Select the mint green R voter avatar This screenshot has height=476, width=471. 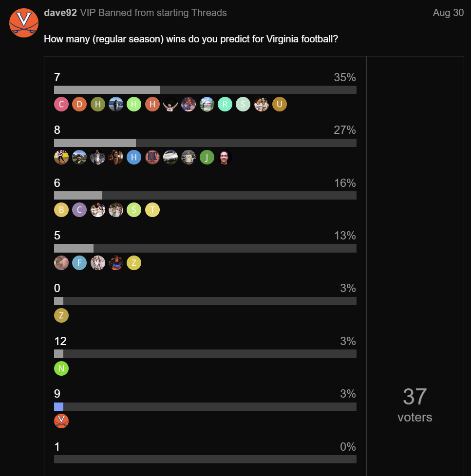click(x=225, y=104)
